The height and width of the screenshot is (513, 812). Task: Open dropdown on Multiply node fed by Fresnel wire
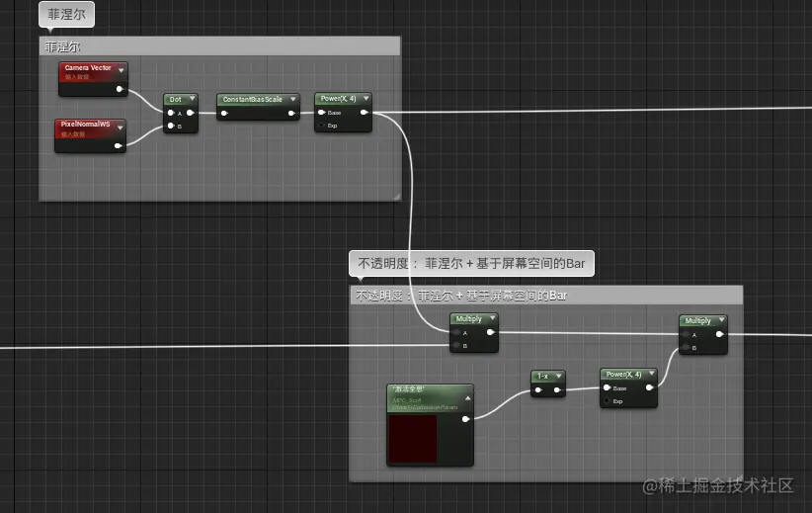(493, 317)
